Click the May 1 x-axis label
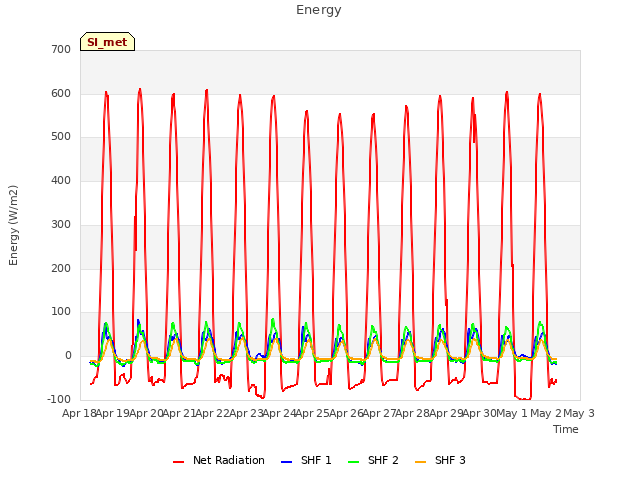The image size is (640, 480). tap(512, 413)
